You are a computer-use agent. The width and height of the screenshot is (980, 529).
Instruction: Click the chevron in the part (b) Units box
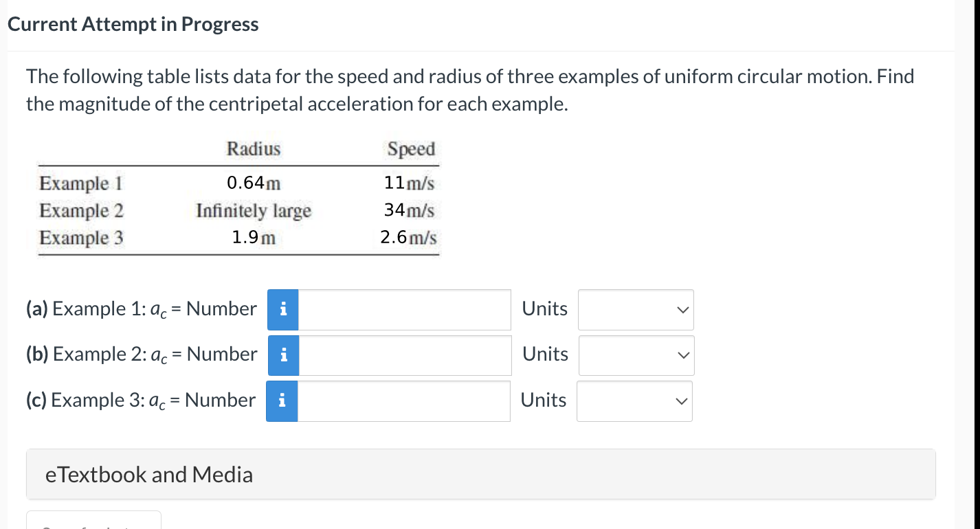click(x=682, y=355)
